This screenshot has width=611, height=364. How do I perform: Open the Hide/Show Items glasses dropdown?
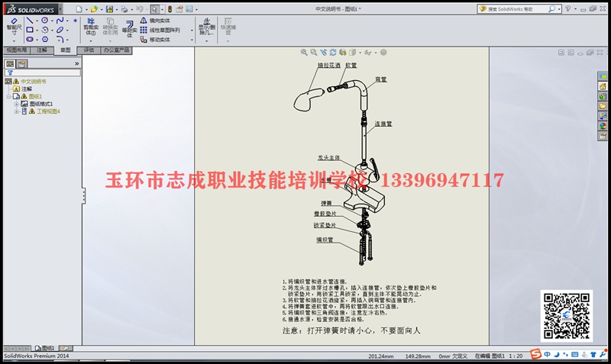[376, 53]
